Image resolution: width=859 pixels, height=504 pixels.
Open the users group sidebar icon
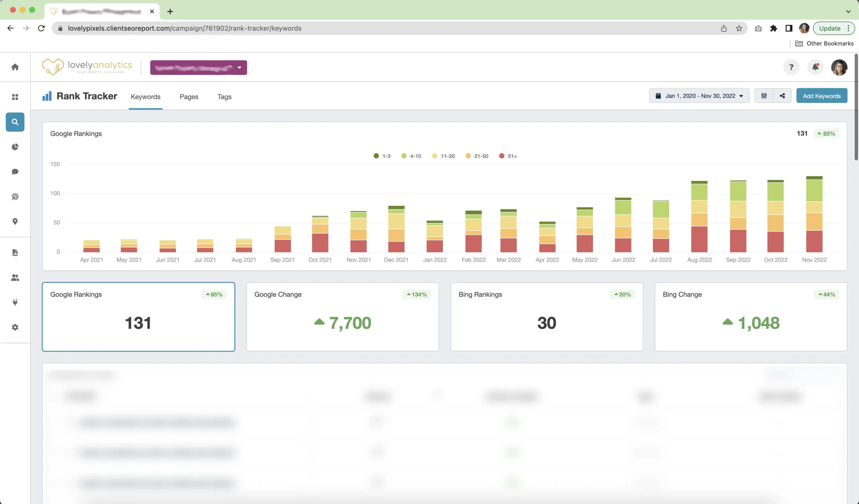[x=15, y=277]
